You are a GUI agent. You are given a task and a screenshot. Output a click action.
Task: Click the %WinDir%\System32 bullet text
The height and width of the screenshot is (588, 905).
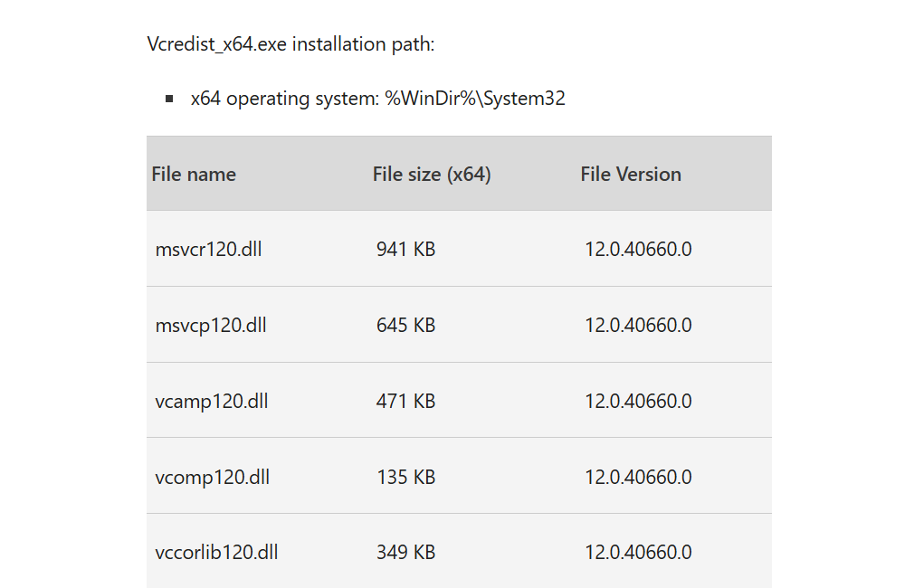coord(475,99)
